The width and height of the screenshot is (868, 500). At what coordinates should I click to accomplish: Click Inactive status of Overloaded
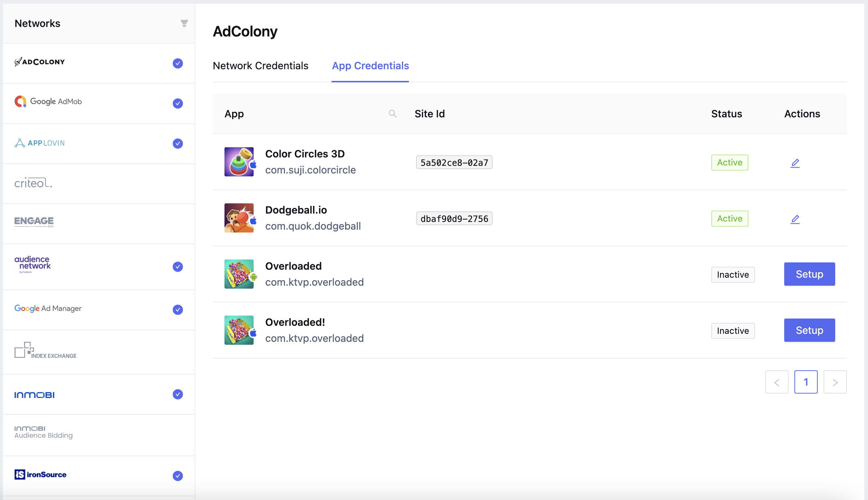click(x=733, y=275)
